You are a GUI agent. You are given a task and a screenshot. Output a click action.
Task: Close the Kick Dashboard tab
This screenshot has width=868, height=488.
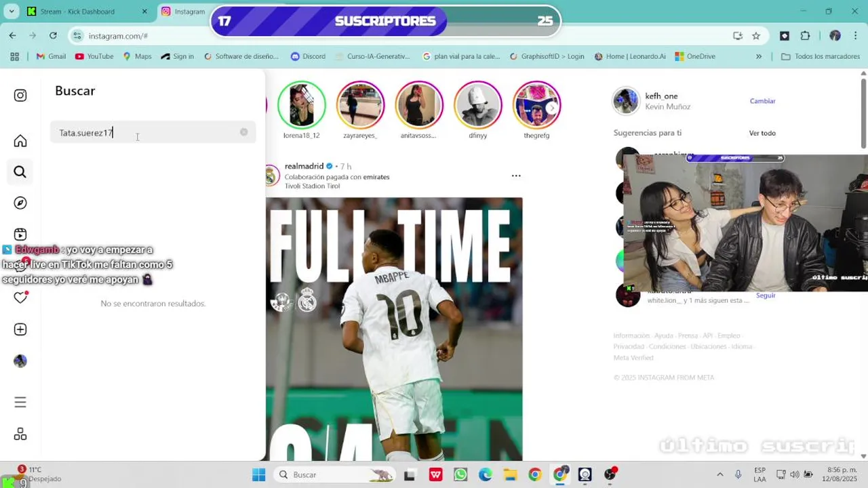point(144,12)
